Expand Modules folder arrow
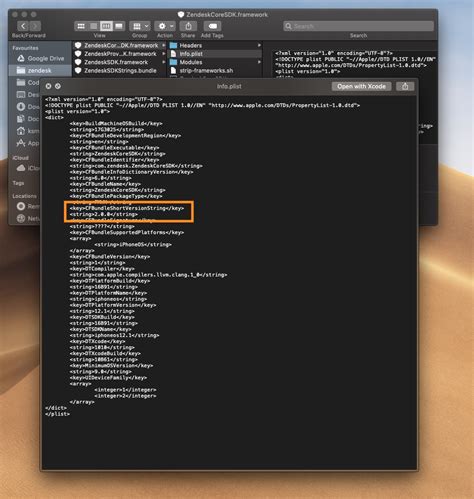Image resolution: width=474 pixels, height=499 pixels. (259, 62)
